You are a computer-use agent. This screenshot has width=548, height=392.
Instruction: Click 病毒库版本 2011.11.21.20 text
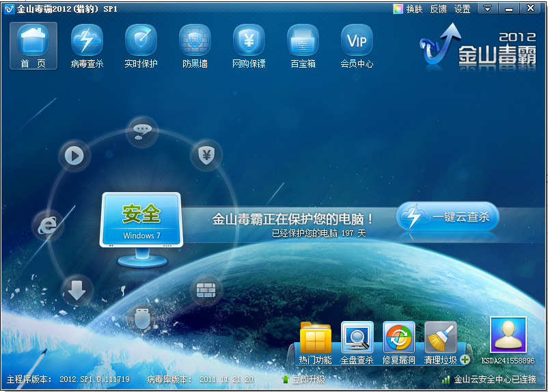200,379
